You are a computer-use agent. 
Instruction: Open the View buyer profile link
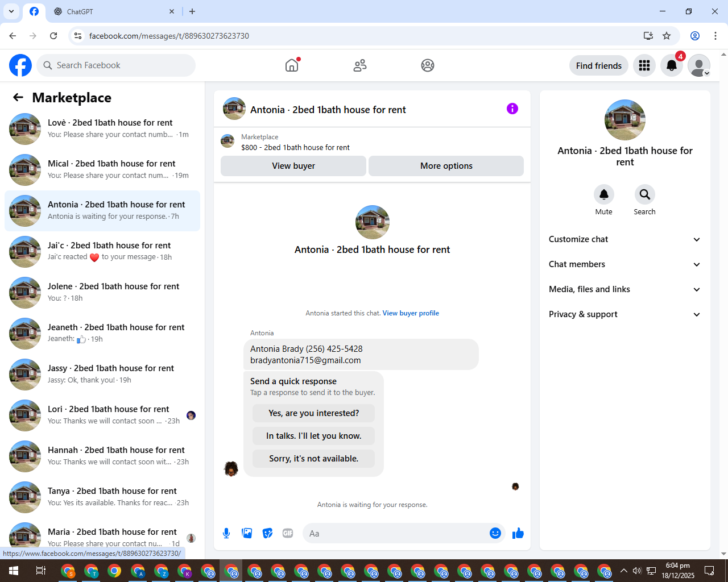click(411, 313)
